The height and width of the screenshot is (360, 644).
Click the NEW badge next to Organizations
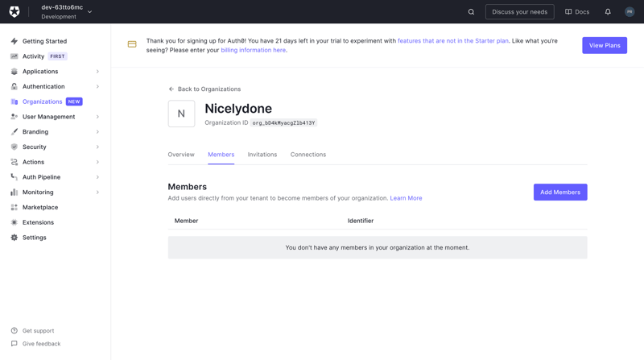[x=74, y=101]
